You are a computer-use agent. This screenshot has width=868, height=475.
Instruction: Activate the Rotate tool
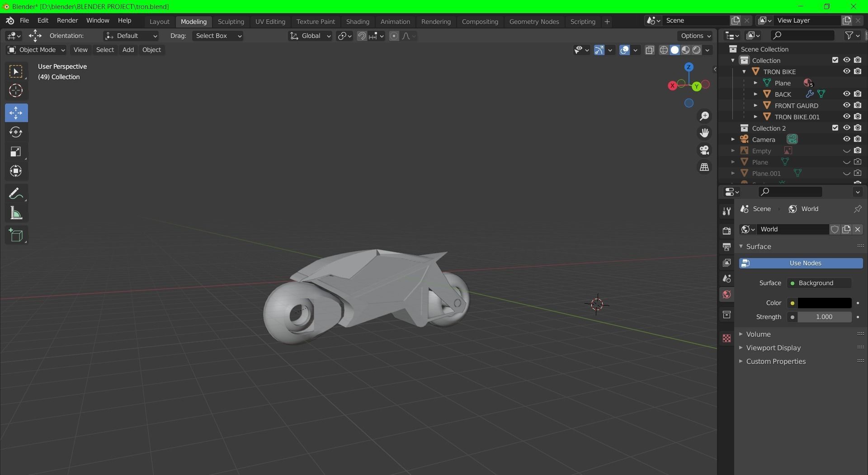16,132
